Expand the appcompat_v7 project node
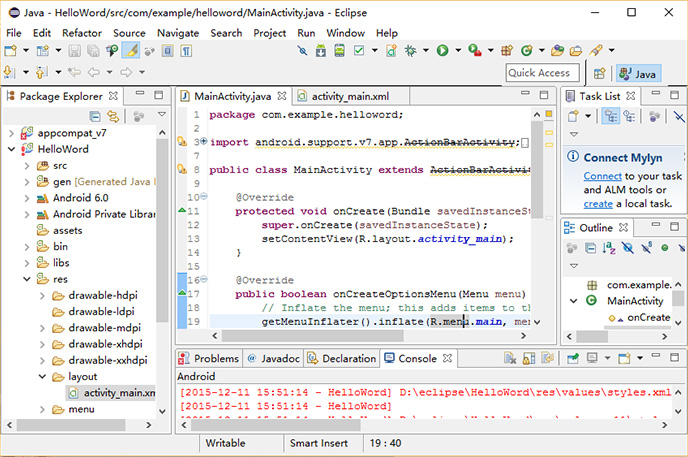The image size is (688, 457). click(11, 132)
